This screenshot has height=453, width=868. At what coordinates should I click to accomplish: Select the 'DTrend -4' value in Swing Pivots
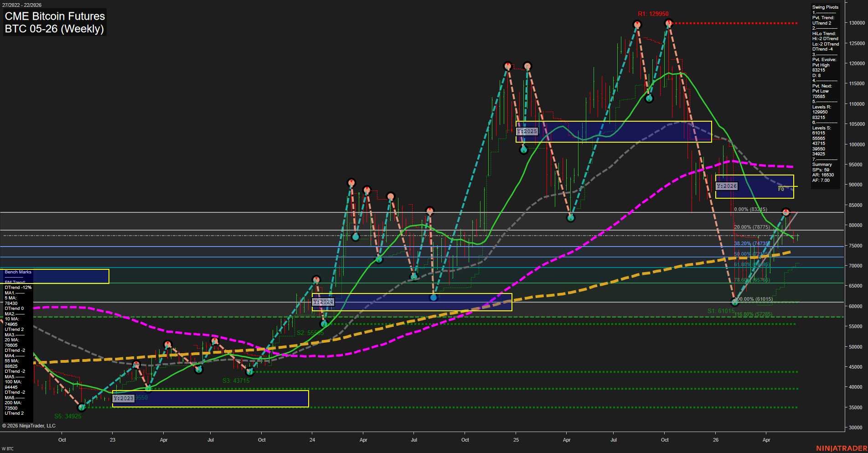coord(822,49)
